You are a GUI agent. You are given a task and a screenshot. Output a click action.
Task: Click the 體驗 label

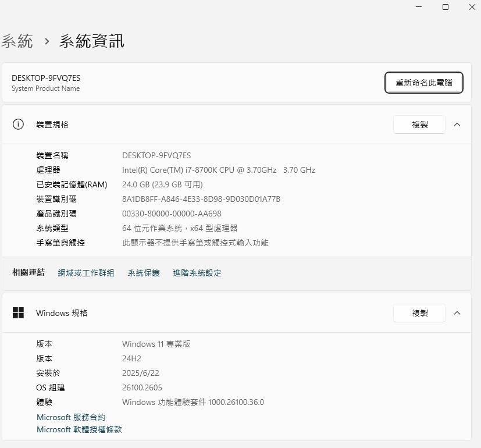click(44, 402)
